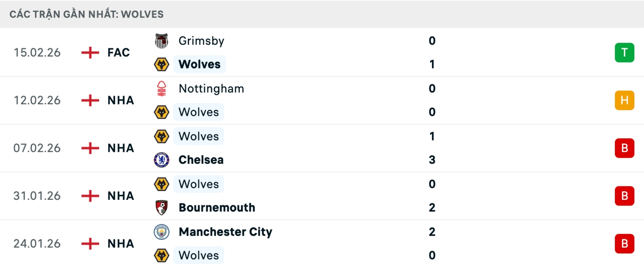Click the green T result badge
The height and width of the screenshot is (266, 644).
click(x=625, y=52)
